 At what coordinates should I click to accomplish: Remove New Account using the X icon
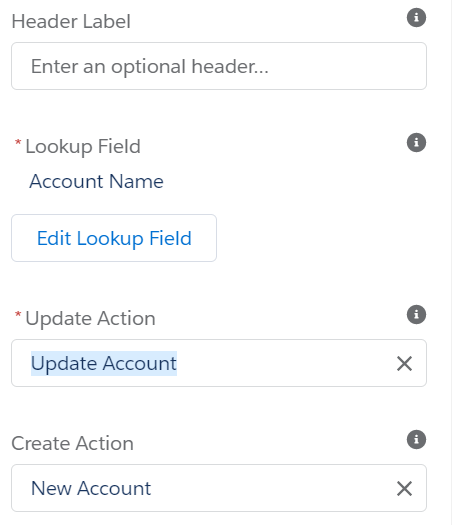[404, 488]
